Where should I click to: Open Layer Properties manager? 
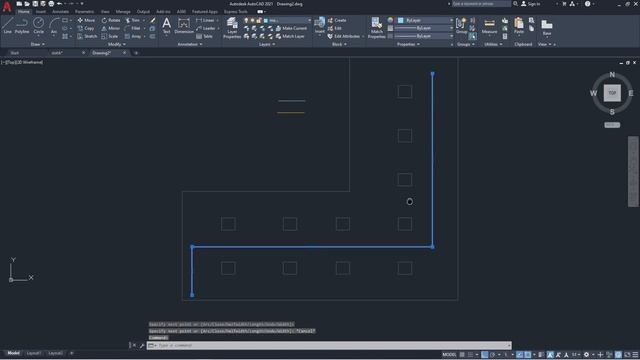232,28
